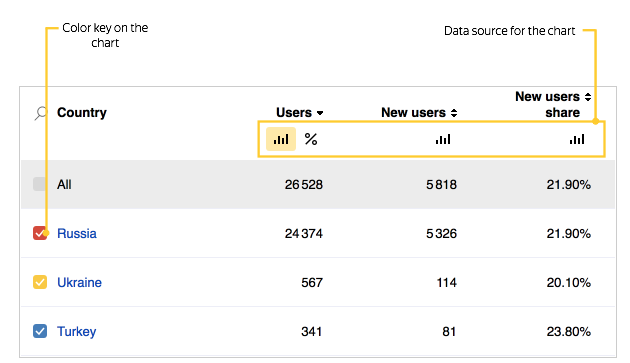Toggle the All row gray checkbox

tap(40, 184)
